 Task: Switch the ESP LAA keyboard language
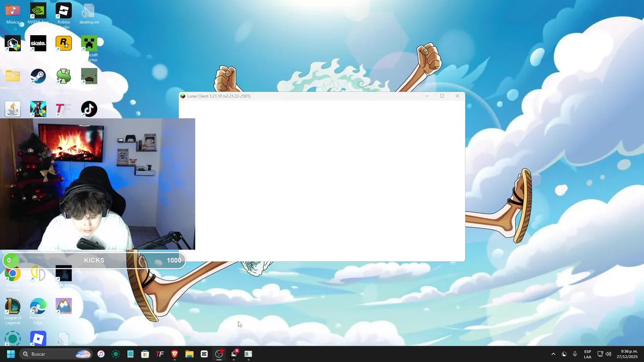[x=588, y=354]
